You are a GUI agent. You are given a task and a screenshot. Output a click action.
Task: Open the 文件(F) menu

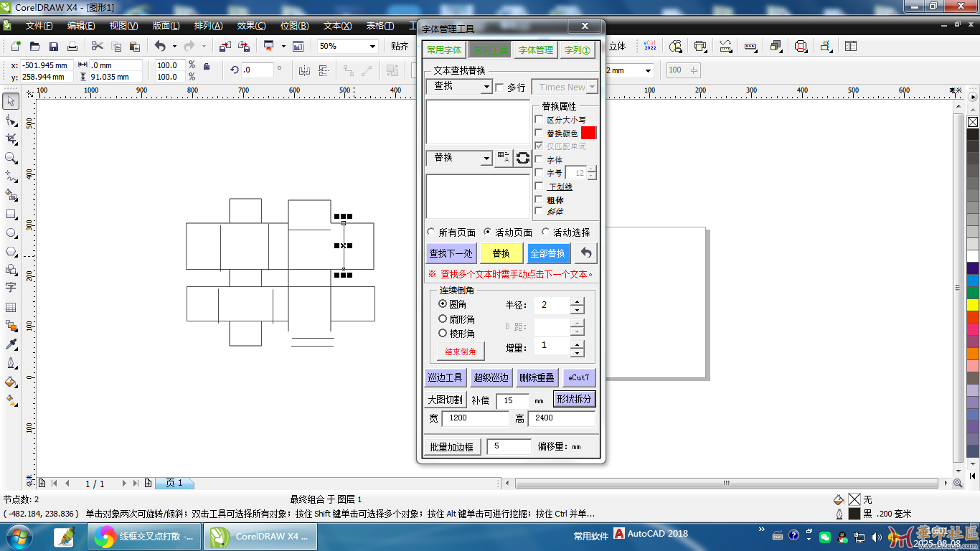coord(39,26)
